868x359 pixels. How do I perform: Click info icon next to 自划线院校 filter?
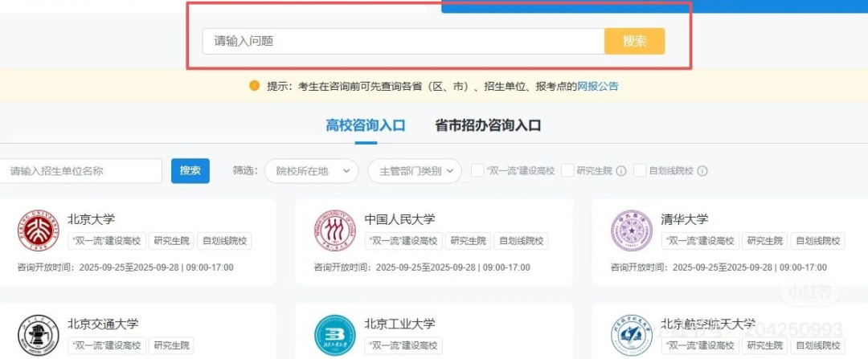tap(702, 171)
